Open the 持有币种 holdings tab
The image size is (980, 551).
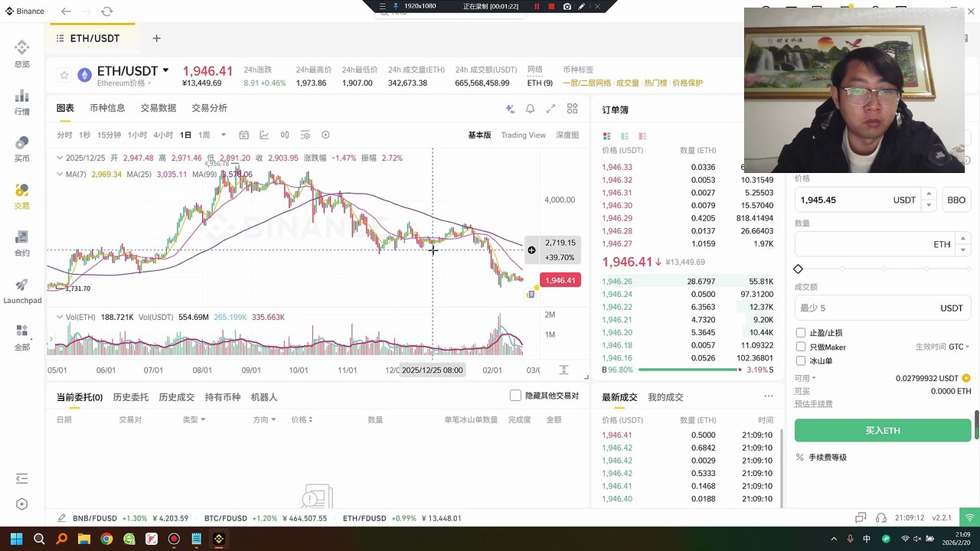click(x=223, y=397)
